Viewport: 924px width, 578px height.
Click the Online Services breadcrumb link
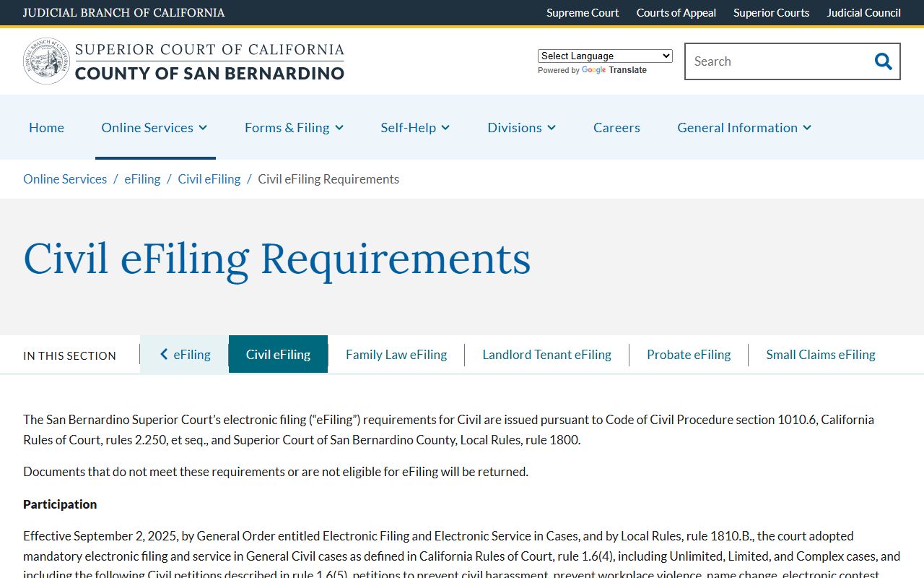tap(65, 179)
